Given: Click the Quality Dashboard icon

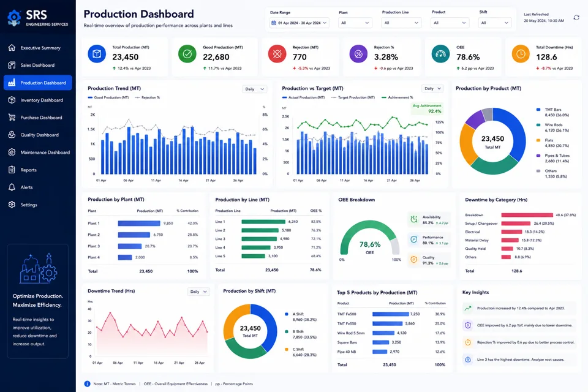Looking at the screenshot, I should (12, 135).
